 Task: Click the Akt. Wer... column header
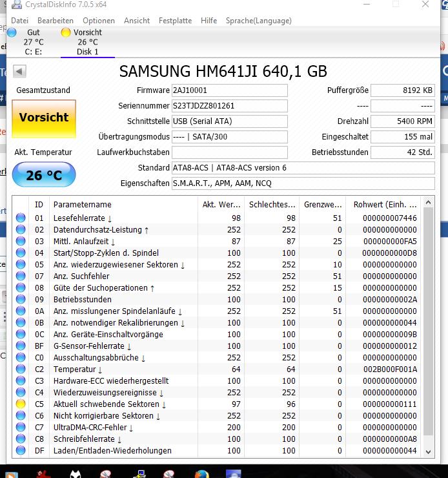pos(221,205)
